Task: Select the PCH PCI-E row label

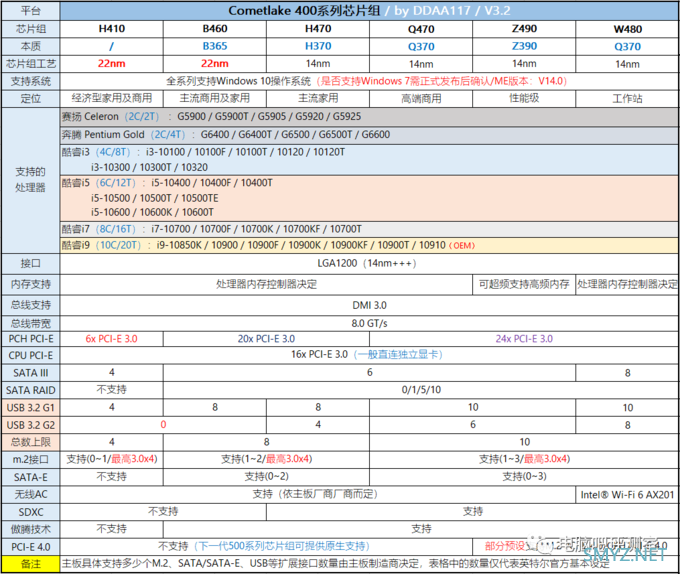Action: 30,339
